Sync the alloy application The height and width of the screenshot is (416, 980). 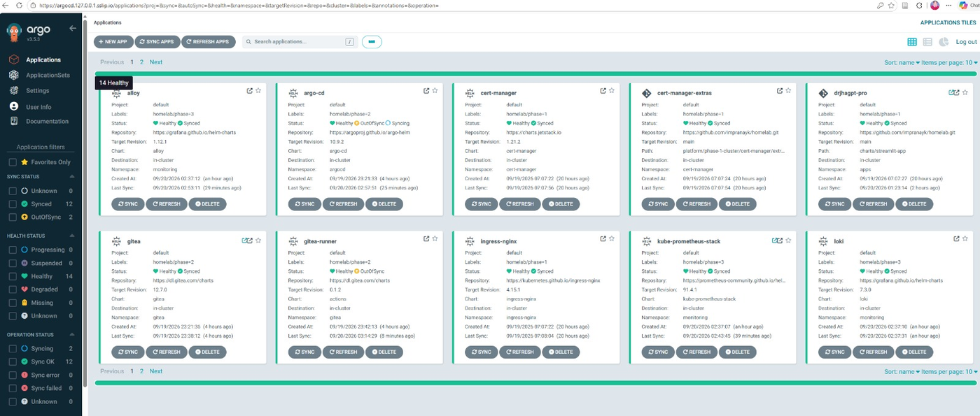point(129,204)
